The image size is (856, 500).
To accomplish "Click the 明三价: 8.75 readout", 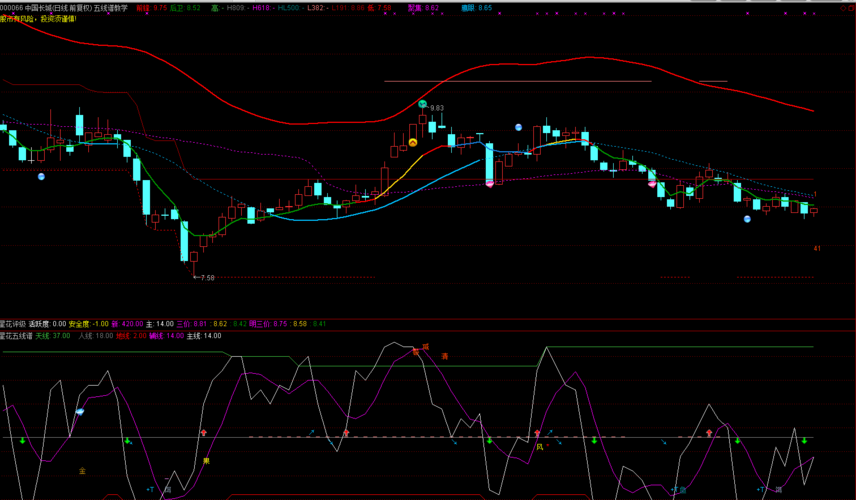I will pyautogui.click(x=269, y=324).
